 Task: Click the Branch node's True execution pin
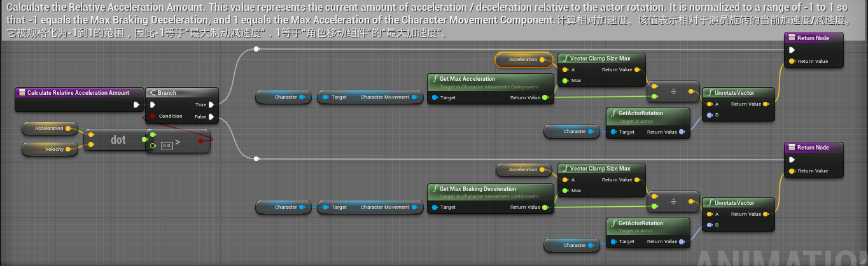coord(211,105)
